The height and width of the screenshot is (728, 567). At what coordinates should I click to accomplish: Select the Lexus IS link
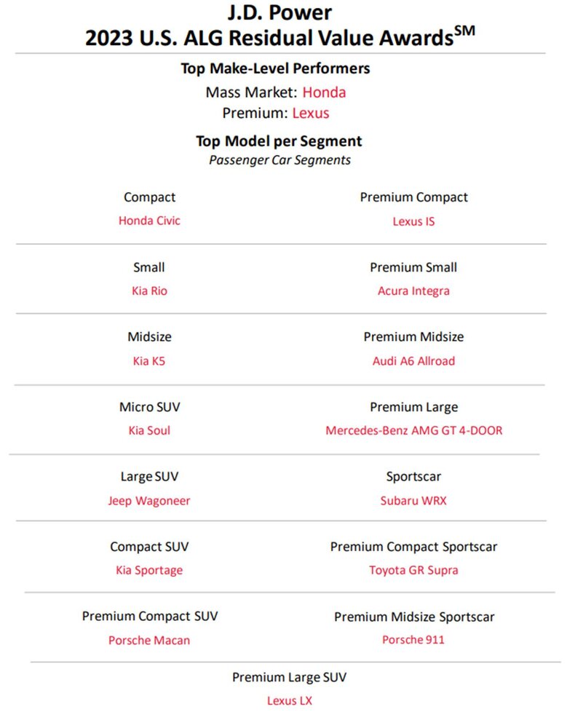(413, 221)
